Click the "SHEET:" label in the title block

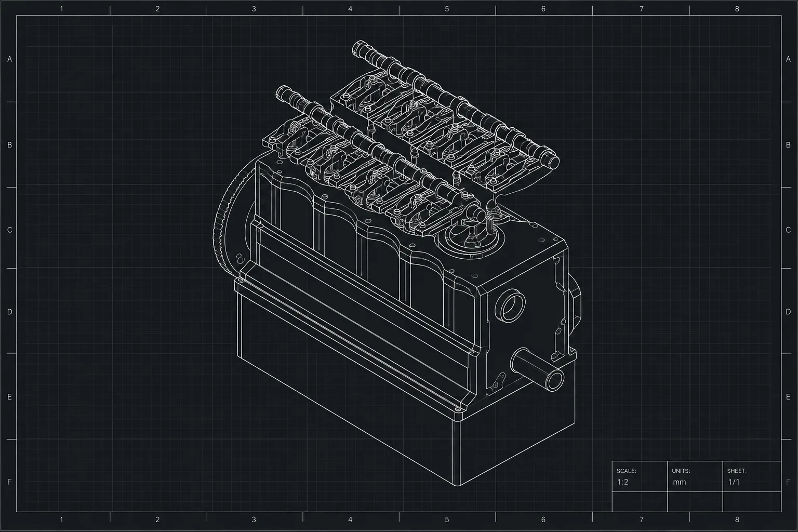[x=737, y=471]
